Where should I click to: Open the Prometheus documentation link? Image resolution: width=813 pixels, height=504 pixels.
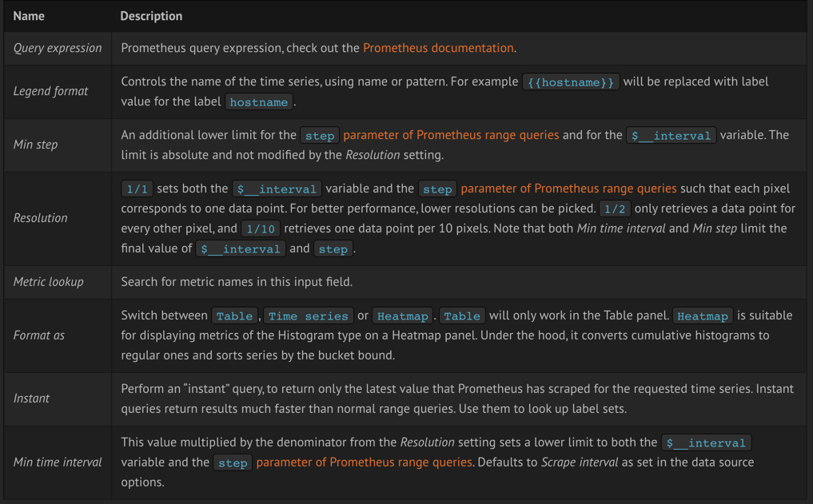438,48
